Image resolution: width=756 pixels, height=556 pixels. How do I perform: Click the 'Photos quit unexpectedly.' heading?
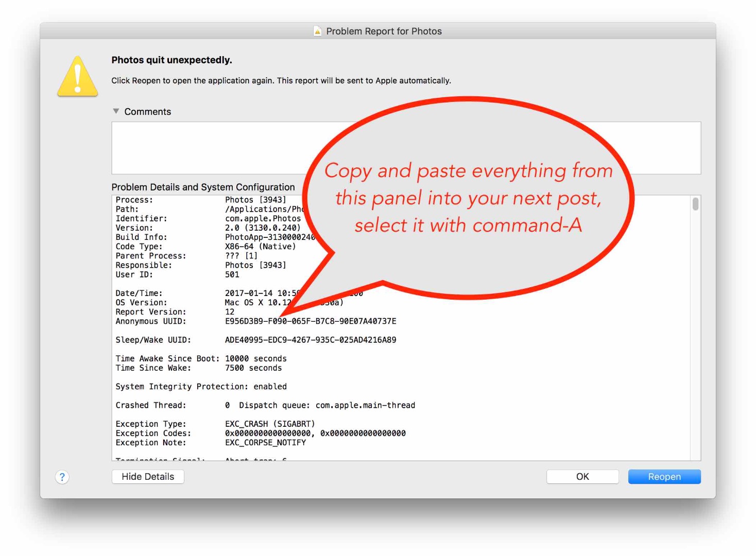171,60
